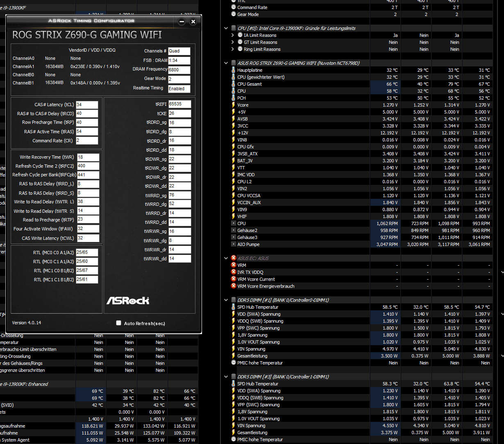Select the Channels # Quad field
This screenshot has width=504, height=444.
[x=179, y=51]
